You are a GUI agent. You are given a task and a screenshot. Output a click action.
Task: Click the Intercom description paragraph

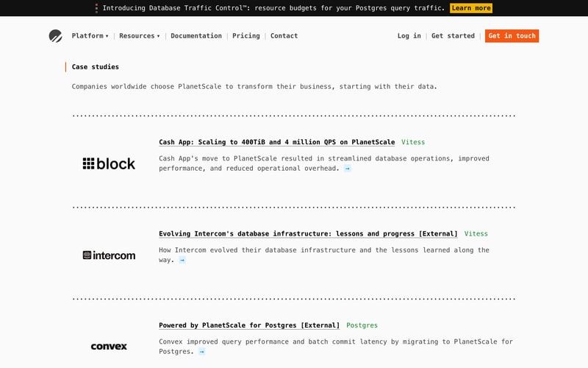(x=324, y=255)
